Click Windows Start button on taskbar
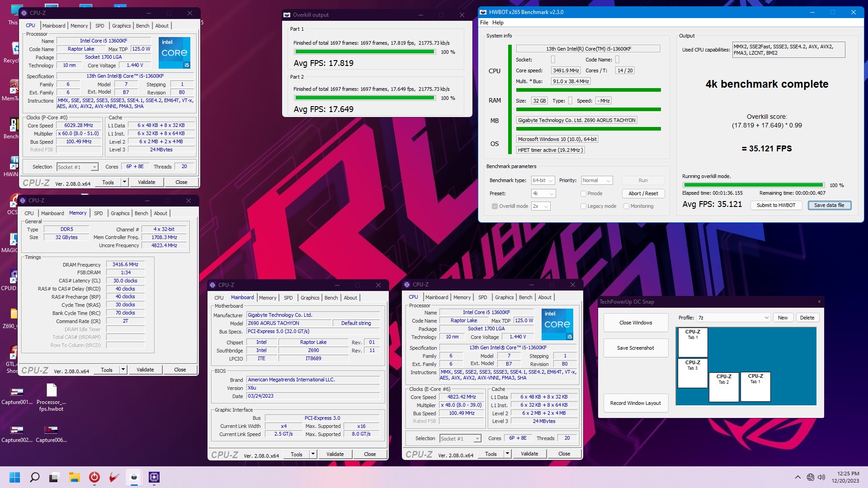The width and height of the screenshot is (868, 488). pos(15,477)
